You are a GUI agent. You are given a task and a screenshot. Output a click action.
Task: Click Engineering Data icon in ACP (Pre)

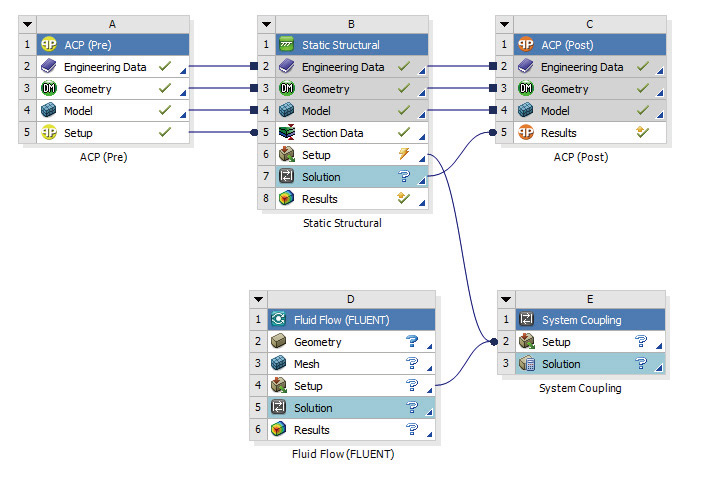pos(49,67)
